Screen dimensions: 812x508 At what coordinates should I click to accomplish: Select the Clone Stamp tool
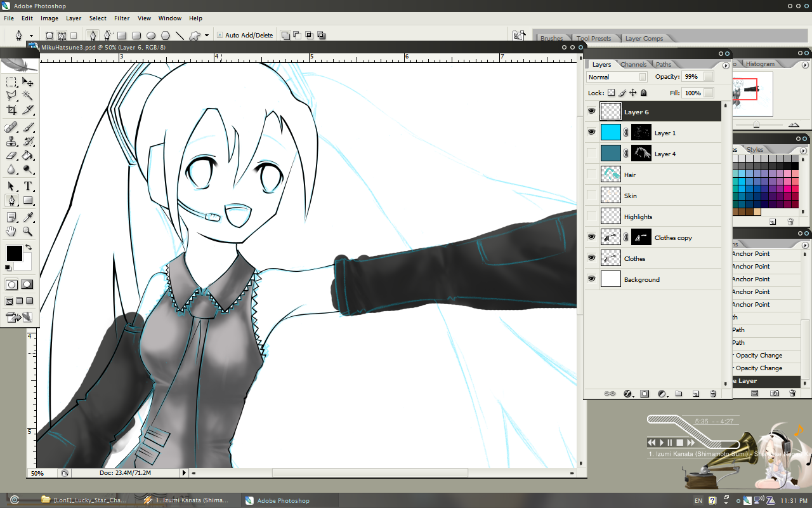click(x=11, y=141)
